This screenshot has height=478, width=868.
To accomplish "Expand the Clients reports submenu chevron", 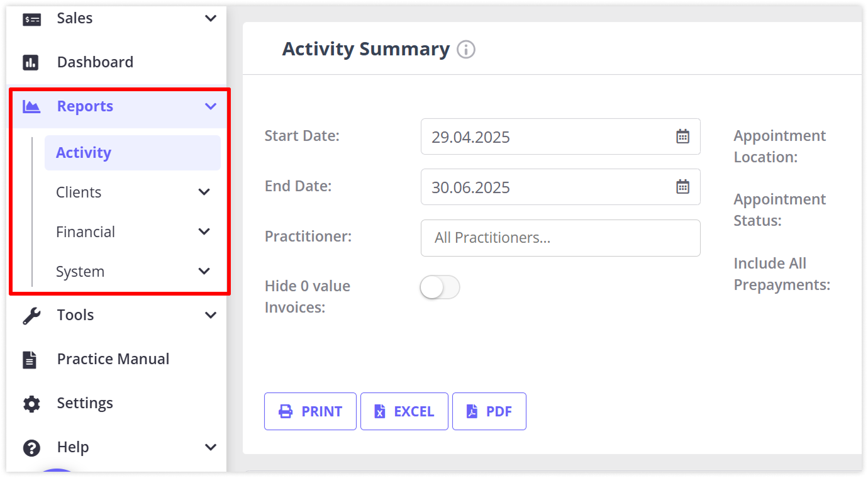I will pos(204,192).
